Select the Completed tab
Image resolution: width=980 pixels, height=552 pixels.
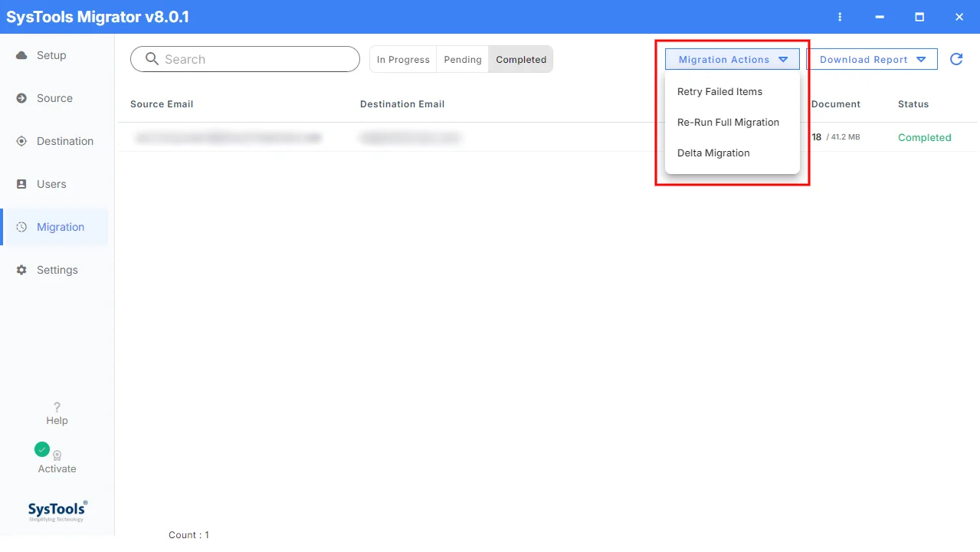coord(521,59)
